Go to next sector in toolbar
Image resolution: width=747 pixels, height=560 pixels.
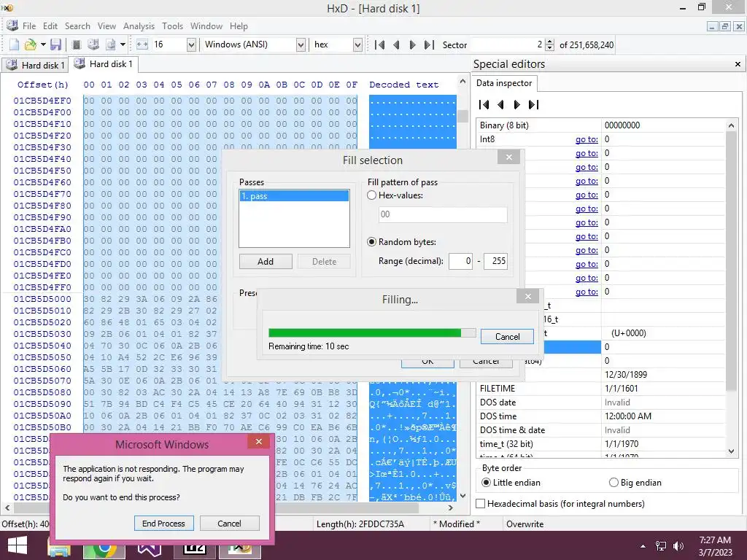point(413,44)
